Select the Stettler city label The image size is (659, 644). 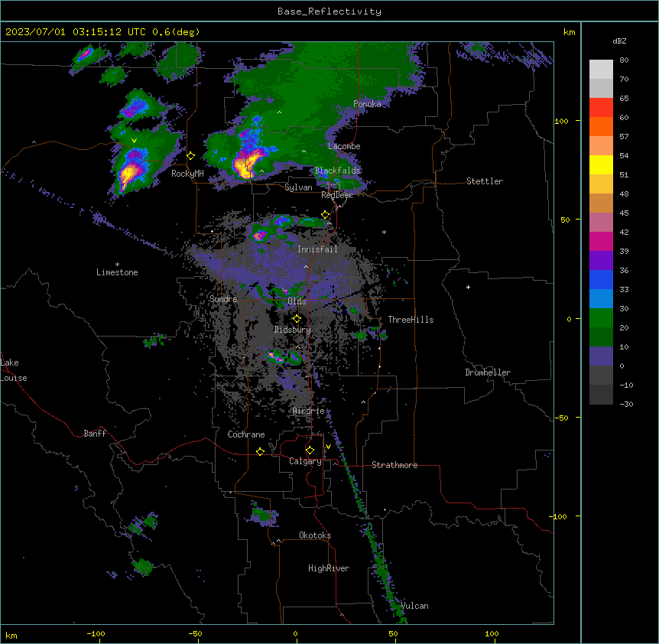point(485,181)
